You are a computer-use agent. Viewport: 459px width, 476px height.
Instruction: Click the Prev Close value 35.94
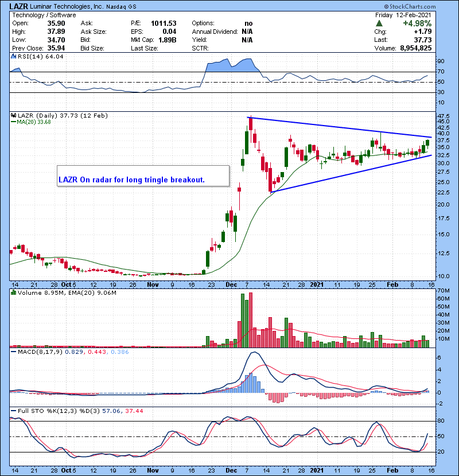56,48
